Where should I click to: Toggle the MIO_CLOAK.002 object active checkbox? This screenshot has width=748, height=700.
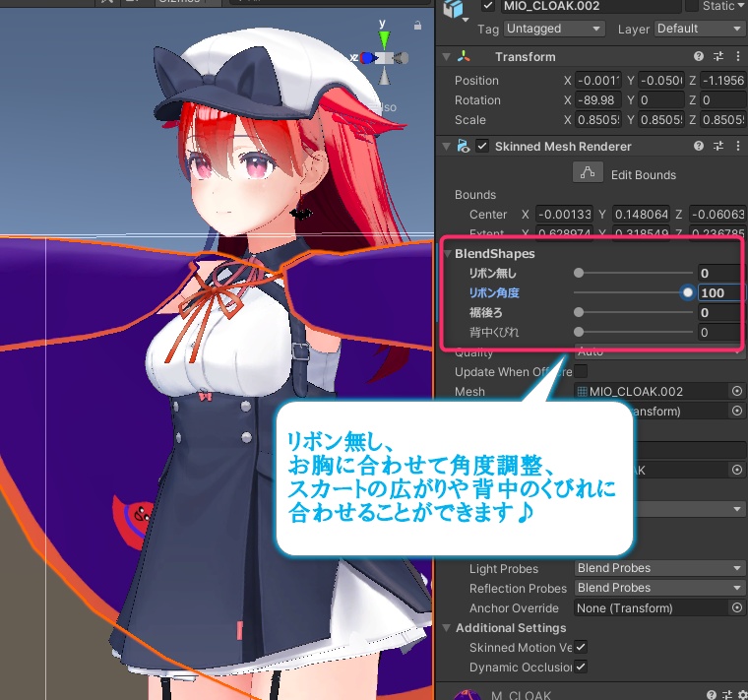point(487,6)
